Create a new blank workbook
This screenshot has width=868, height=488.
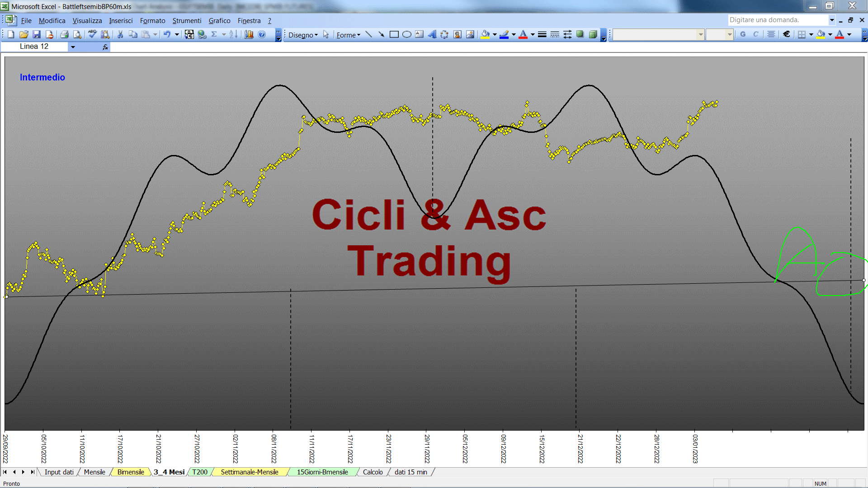click(x=11, y=34)
